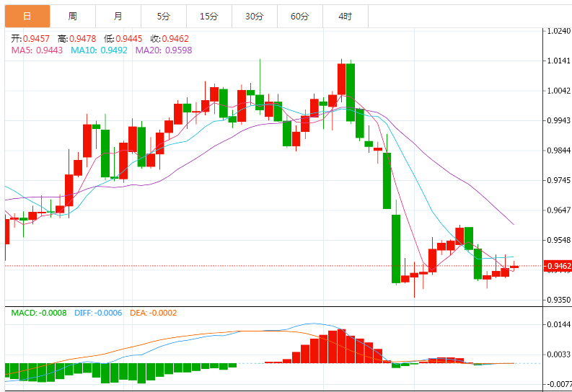Click the 1.0141 price axis label
Screen dimensions: 572x392
pyautogui.click(x=558, y=61)
